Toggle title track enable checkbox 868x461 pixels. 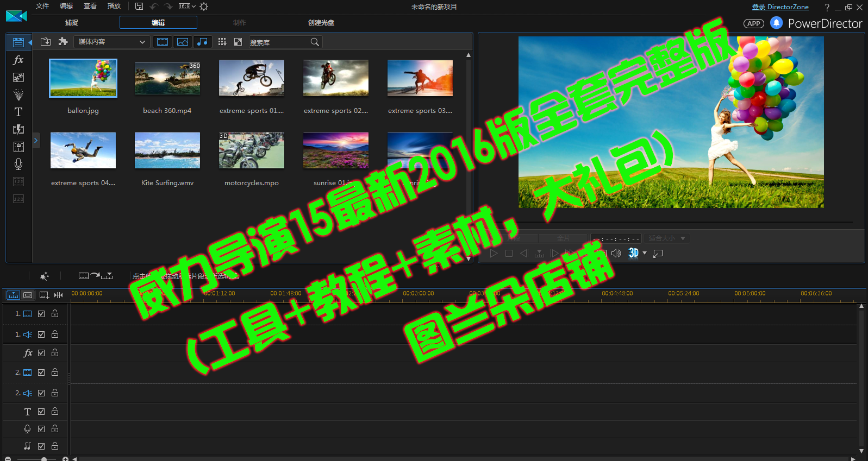[x=41, y=412]
